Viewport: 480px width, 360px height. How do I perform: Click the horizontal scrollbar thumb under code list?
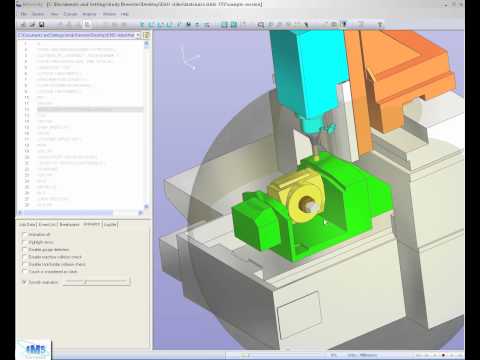point(68,212)
